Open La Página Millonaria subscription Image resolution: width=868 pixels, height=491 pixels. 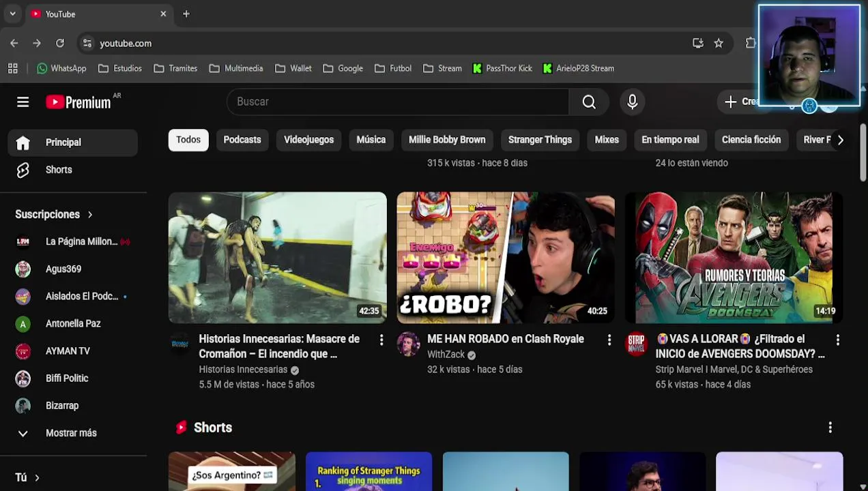pos(72,241)
